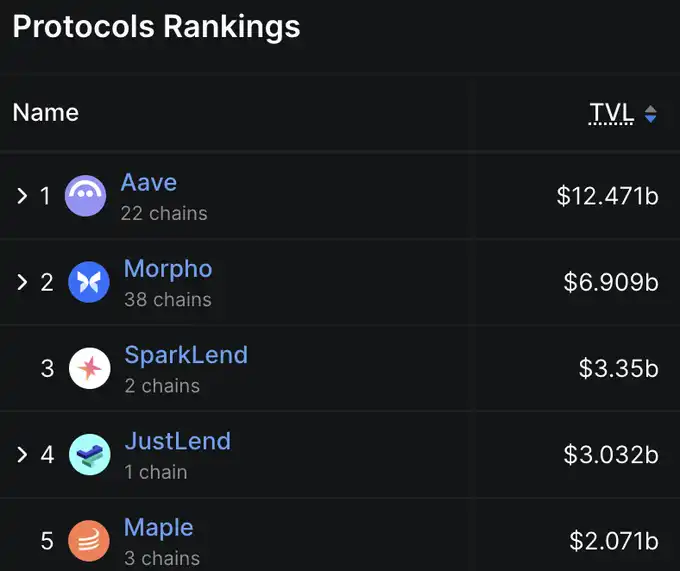This screenshot has height=571, width=680.
Task: Open the SparkLend protocol link
Action: [x=186, y=355]
